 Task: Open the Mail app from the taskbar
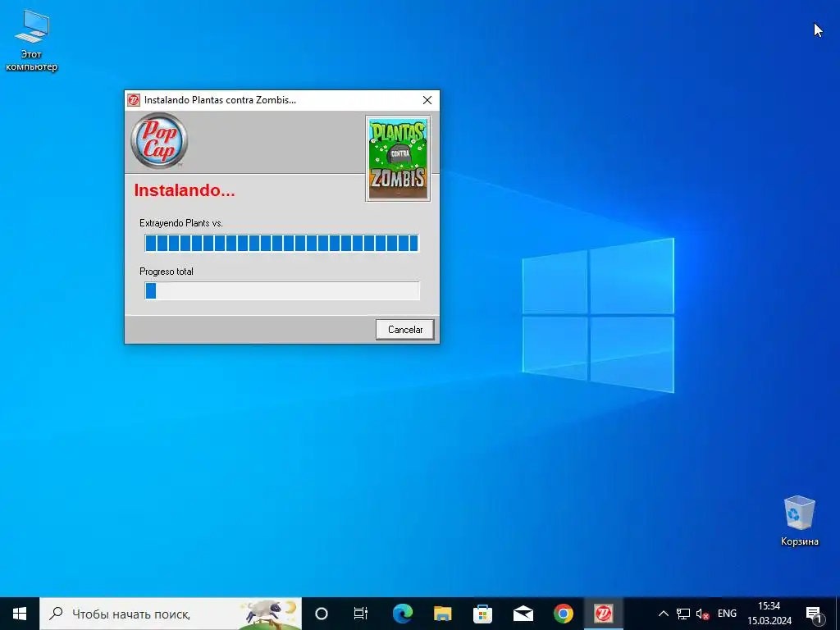click(x=523, y=614)
